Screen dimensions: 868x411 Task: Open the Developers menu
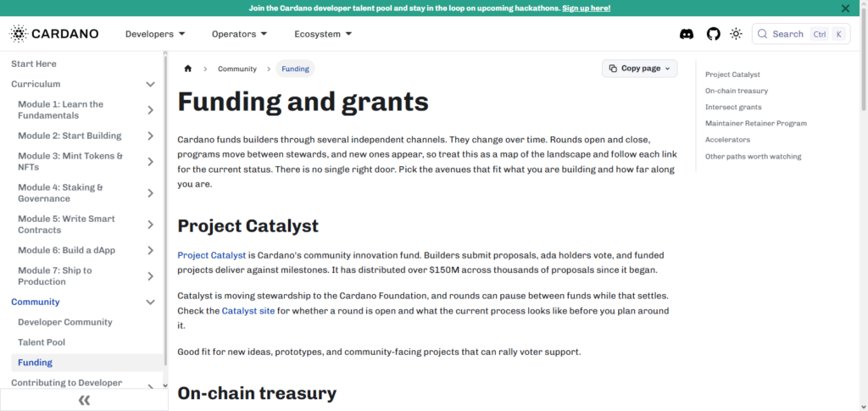click(x=155, y=34)
